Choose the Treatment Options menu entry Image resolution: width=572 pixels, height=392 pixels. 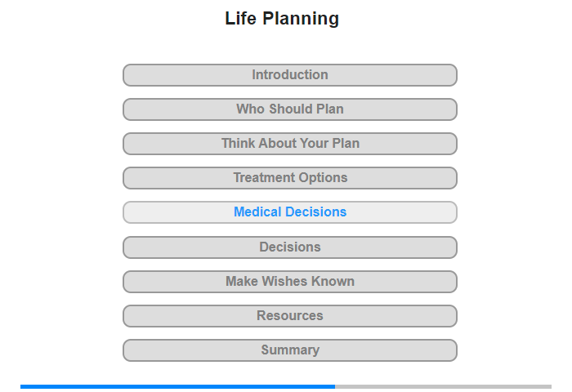289,178
